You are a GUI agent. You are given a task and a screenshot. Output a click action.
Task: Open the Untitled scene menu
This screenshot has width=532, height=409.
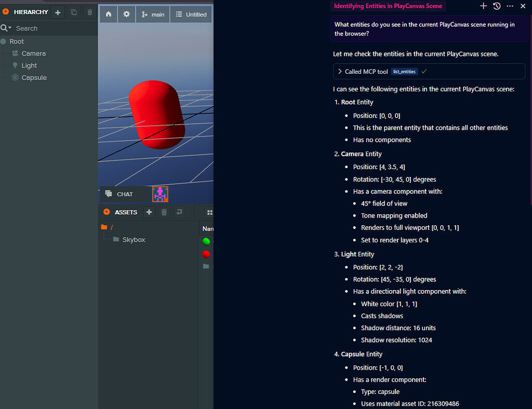point(191,15)
